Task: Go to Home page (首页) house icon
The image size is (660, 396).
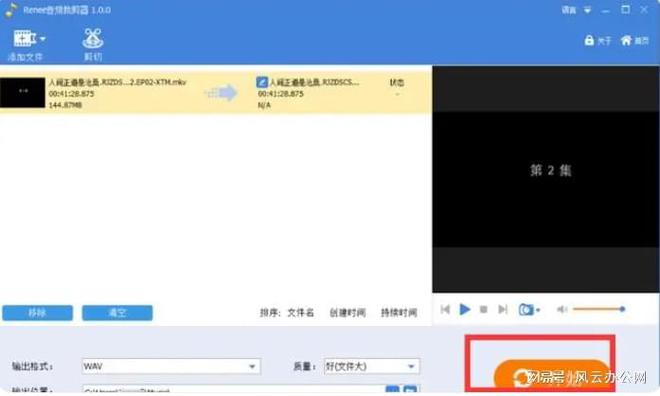Action: tap(635, 40)
